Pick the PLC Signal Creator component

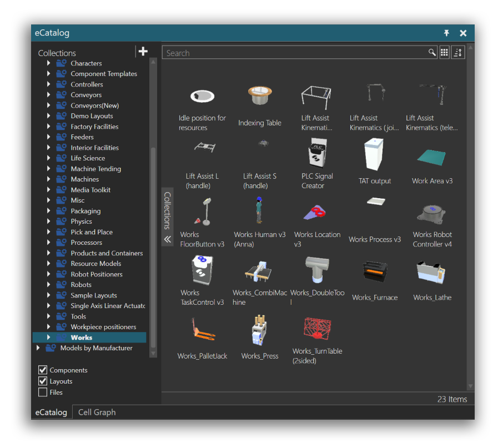coord(317,164)
